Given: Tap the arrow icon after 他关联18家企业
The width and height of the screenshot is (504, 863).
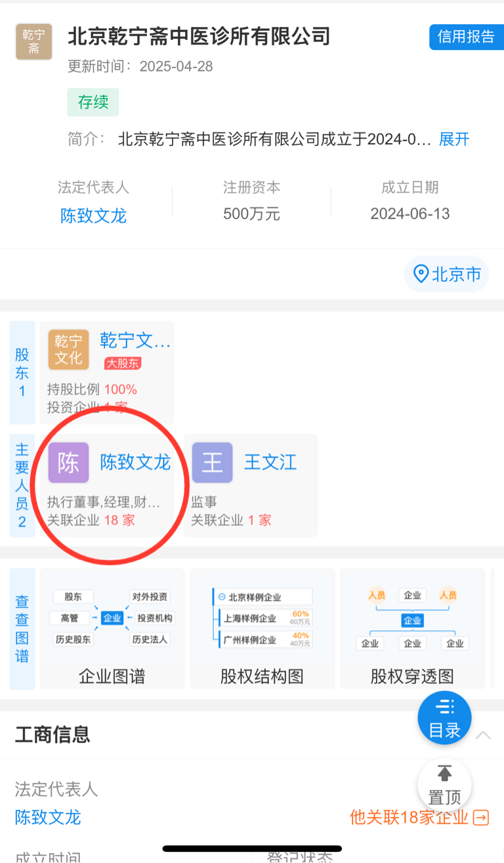Looking at the screenshot, I should click(x=481, y=817).
